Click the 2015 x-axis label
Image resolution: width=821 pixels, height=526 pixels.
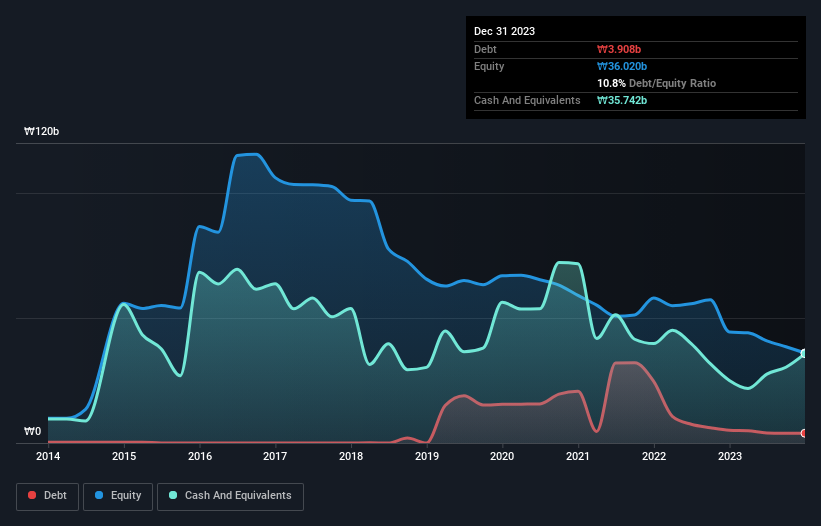124,456
